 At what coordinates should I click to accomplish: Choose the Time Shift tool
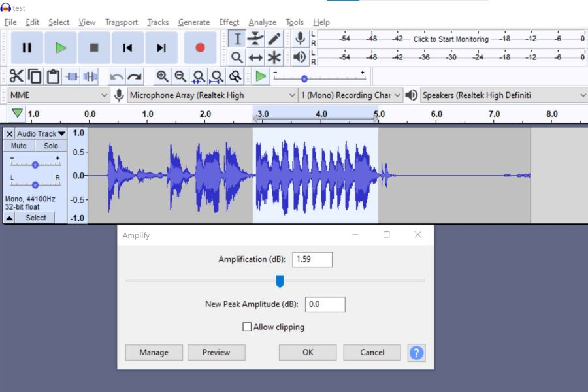pos(255,57)
